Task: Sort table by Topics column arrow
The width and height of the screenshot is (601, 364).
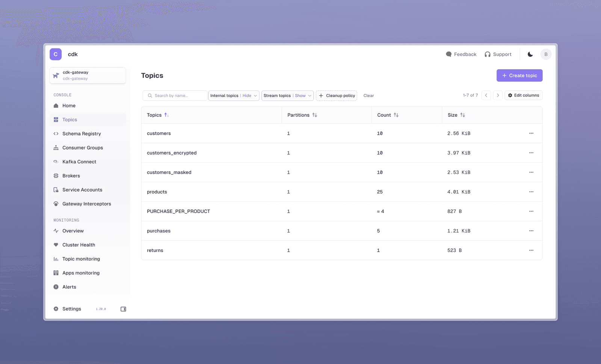Action: [166, 115]
